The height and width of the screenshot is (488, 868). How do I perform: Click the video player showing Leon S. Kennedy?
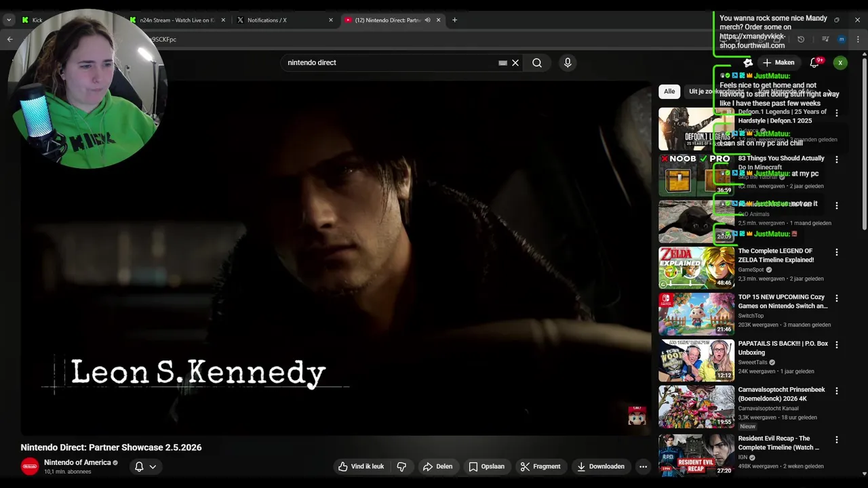[x=336, y=258]
